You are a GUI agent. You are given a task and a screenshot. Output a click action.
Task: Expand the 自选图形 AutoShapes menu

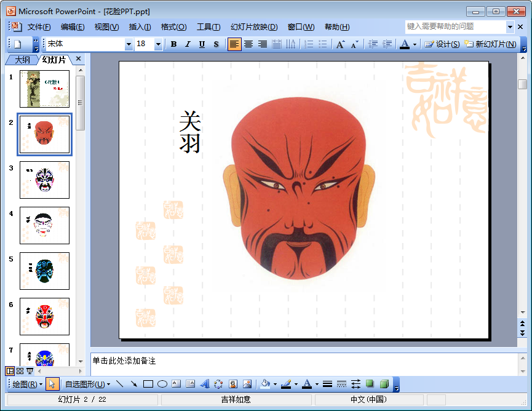click(x=87, y=384)
